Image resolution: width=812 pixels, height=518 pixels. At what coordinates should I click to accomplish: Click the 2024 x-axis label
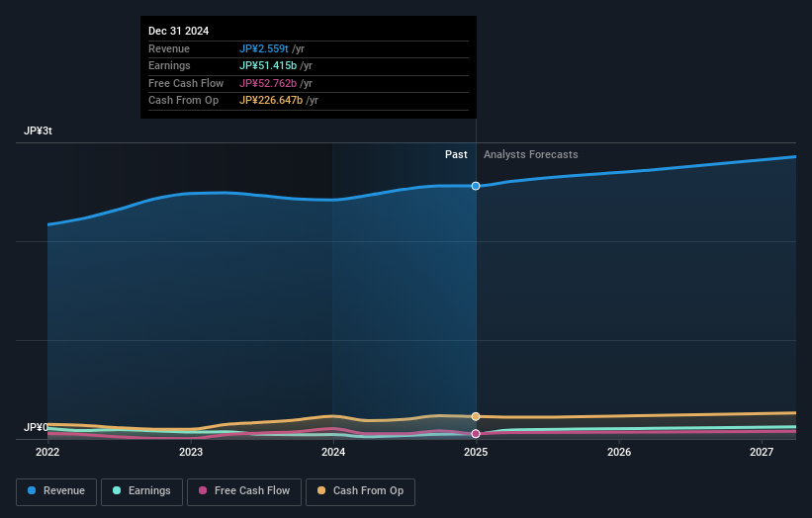(333, 452)
